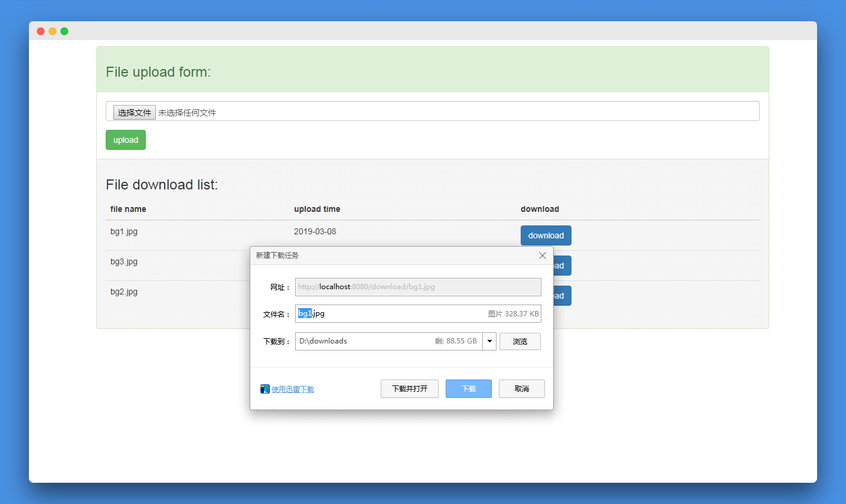Click the 文件名 filename input field
Viewport: 846px width, 504px height.
coord(418,314)
